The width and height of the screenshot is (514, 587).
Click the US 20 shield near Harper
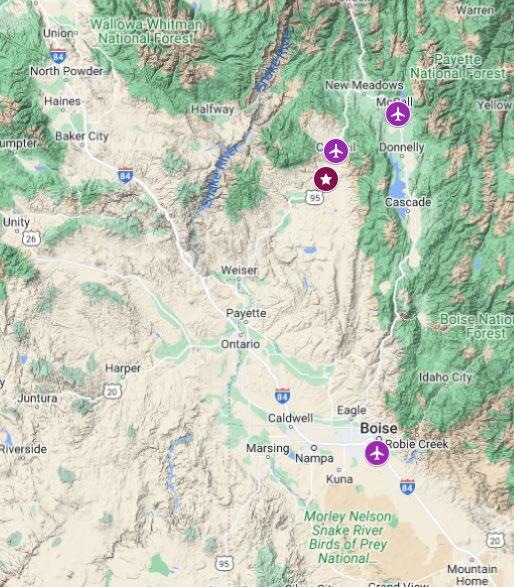pos(112,392)
